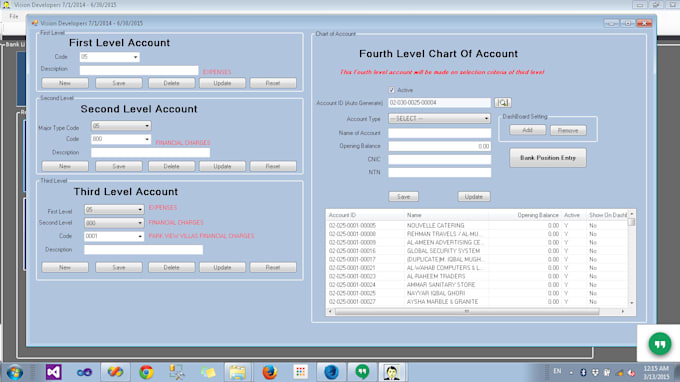The width and height of the screenshot is (680, 382).
Task: Open Google Chrome from the taskbar
Action: [x=146, y=372]
